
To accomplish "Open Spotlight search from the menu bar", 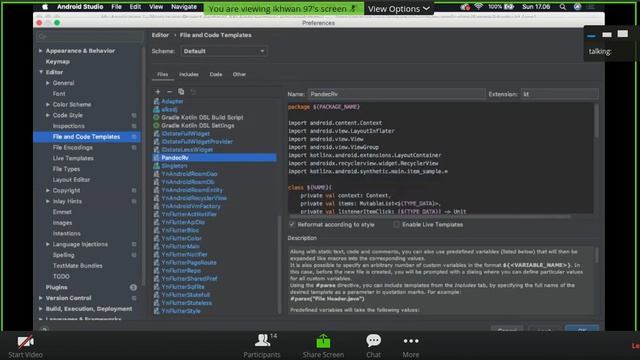I will (x=562, y=7).
